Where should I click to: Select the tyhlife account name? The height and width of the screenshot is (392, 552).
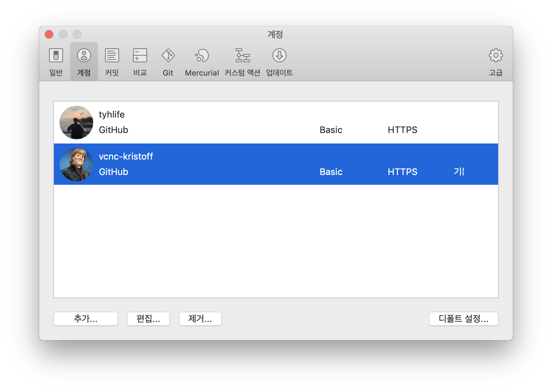112,115
